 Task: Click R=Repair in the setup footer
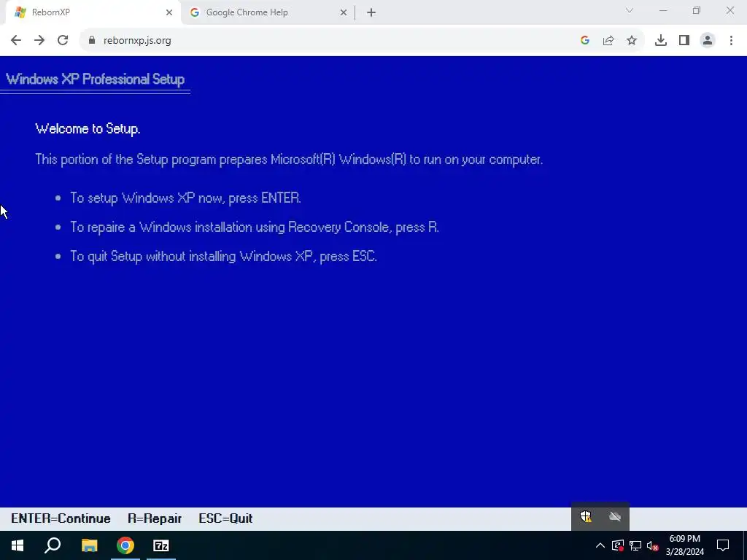coord(155,518)
